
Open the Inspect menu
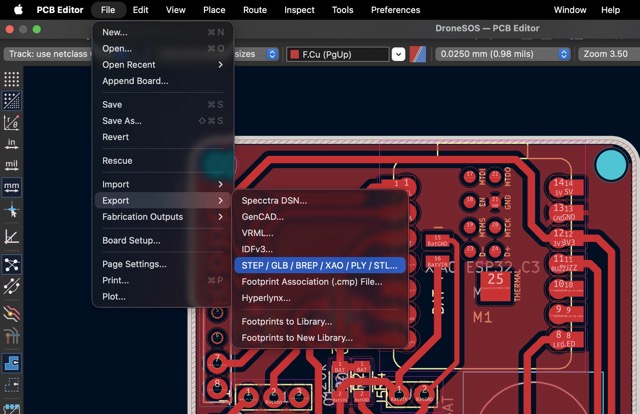pyautogui.click(x=299, y=10)
